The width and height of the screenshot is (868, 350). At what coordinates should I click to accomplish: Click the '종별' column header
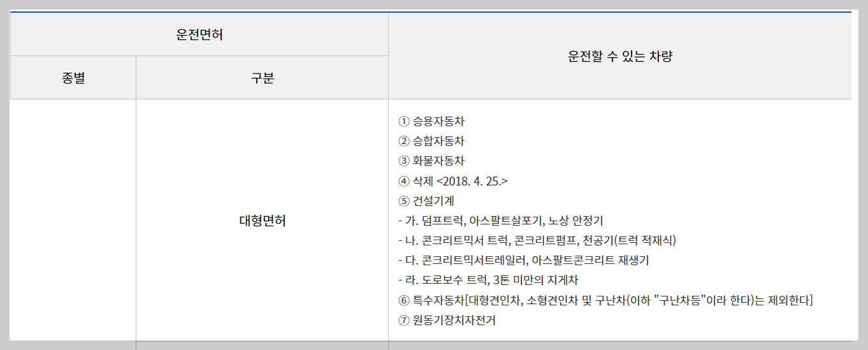[x=73, y=78]
